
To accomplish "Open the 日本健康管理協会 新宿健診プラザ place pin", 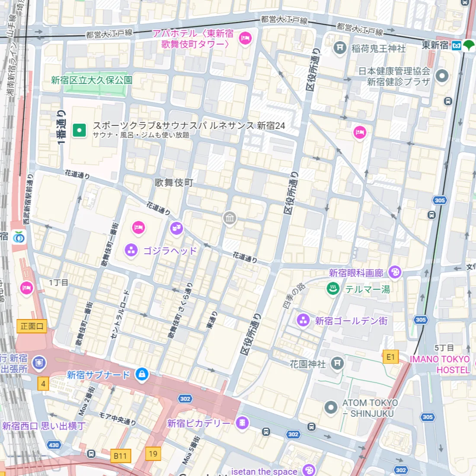I will pyautogui.click(x=442, y=76).
